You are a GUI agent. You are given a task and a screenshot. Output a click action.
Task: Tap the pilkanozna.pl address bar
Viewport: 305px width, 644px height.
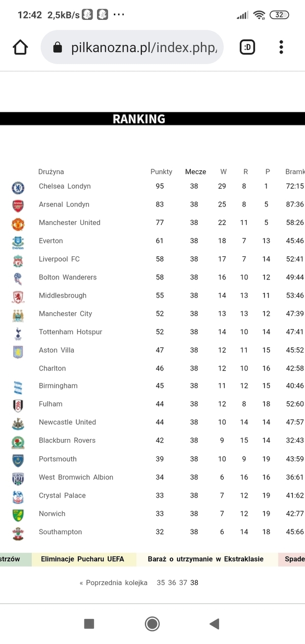click(132, 47)
